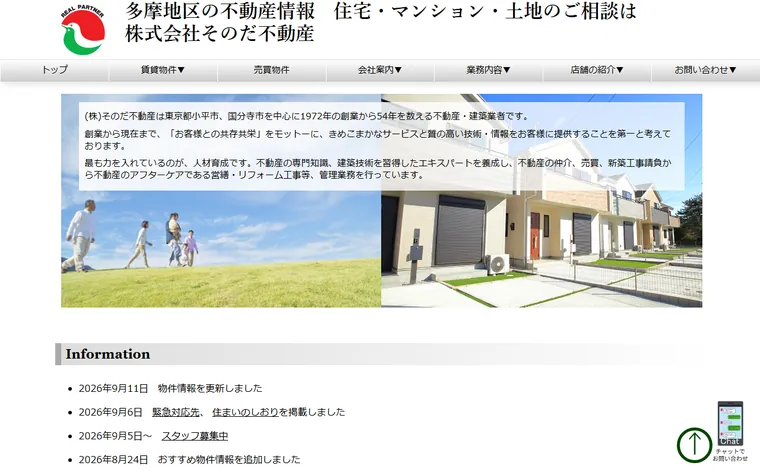The width and height of the screenshot is (760, 475).
Task: Click the company introduction paragraph mentioning 1972年
Action: (x=306, y=116)
